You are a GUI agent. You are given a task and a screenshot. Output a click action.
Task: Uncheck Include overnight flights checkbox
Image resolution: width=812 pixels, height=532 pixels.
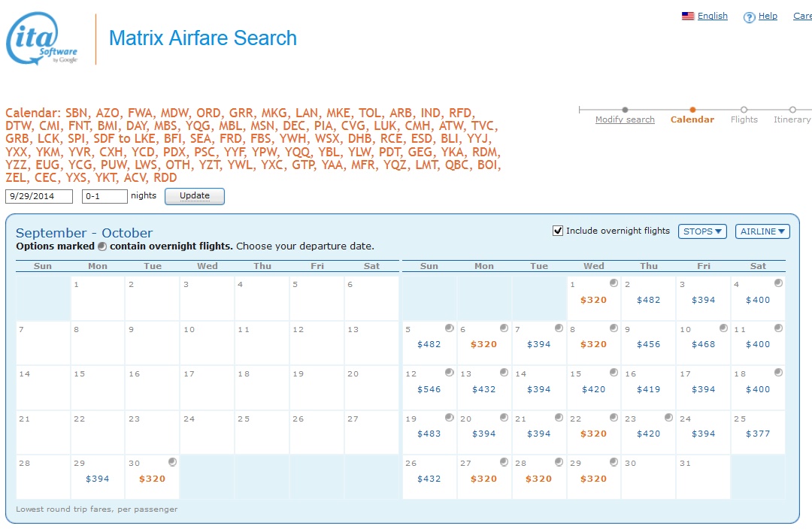(558, 231)
